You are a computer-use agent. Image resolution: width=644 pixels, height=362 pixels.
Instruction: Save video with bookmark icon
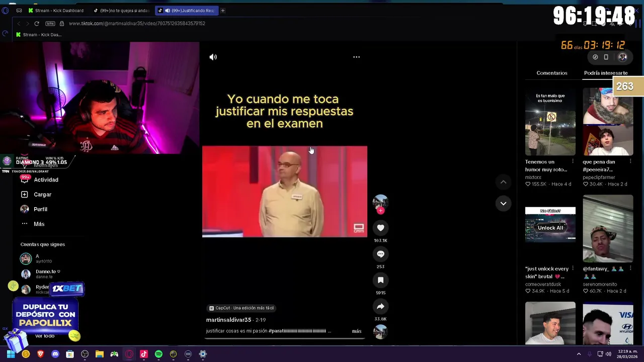pos(380,280)
